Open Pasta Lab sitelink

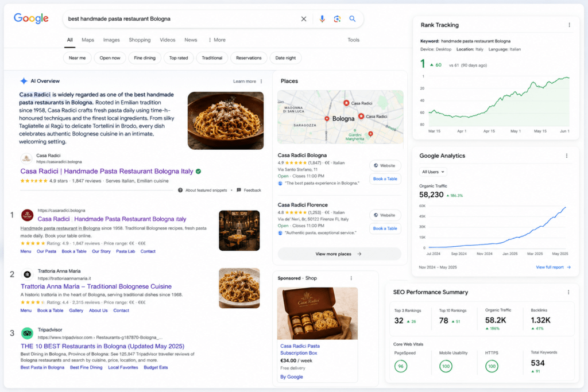[x=125, y=251]
